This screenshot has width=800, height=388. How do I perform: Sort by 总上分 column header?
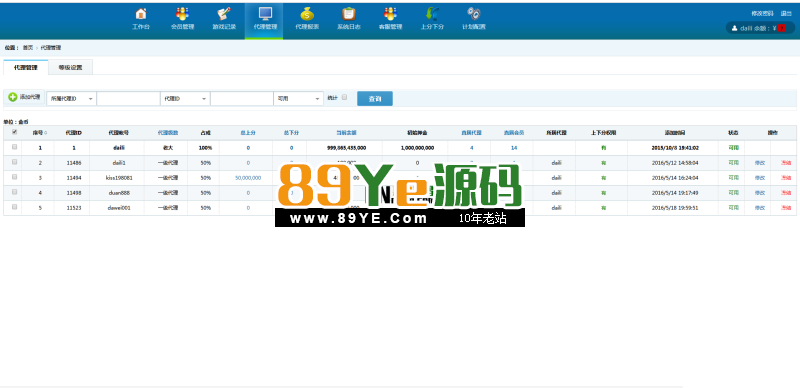(x=248, y=133)
